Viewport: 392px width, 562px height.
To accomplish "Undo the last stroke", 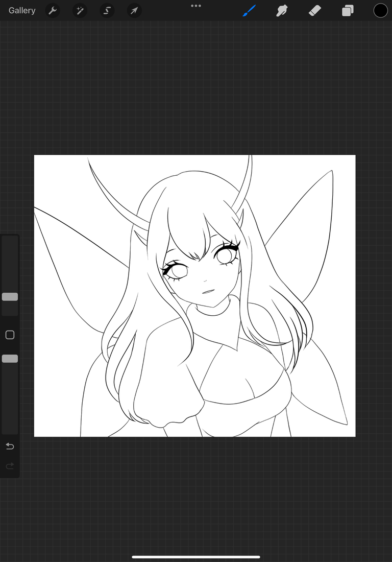I will [x=10, y=446].
